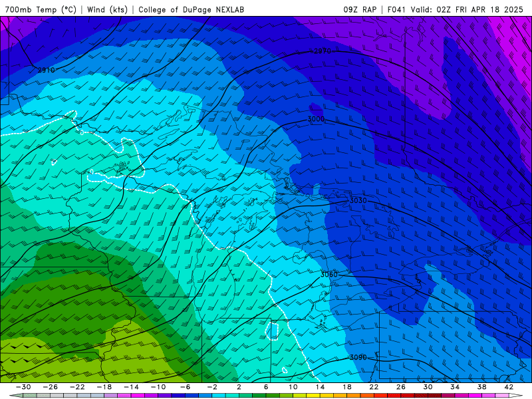Click the -14 colorbar scale label
The image size is (532, 399).
tap(131, 387)
